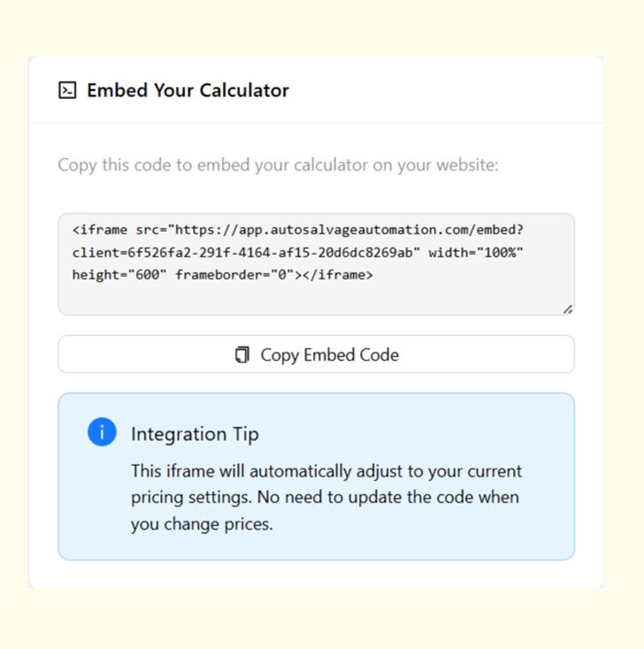
Task: Click the closing </iframe> tag in the code
Action: 338,275
